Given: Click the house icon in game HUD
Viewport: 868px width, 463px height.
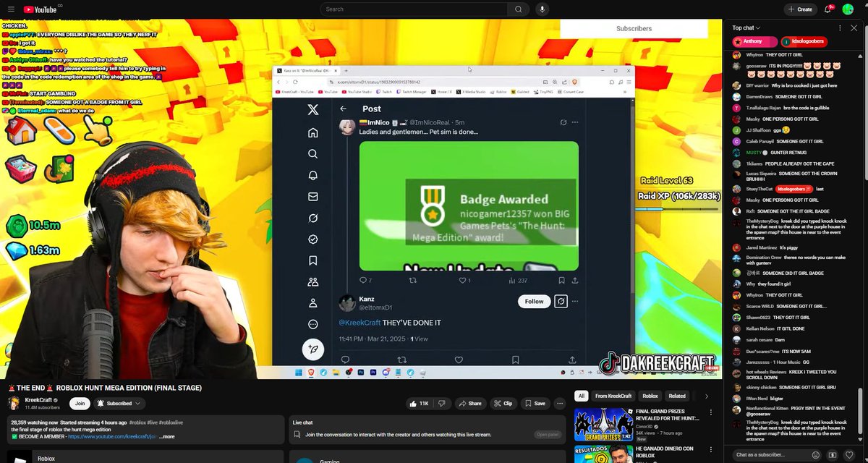Looking at the screenshot, I should coord(21,131).
